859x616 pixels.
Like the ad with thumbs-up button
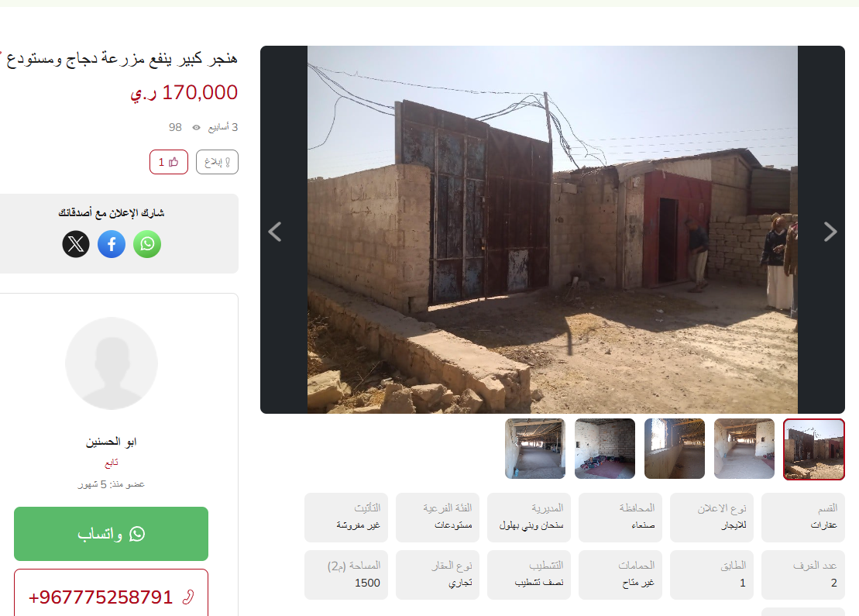tap(169, 162)
